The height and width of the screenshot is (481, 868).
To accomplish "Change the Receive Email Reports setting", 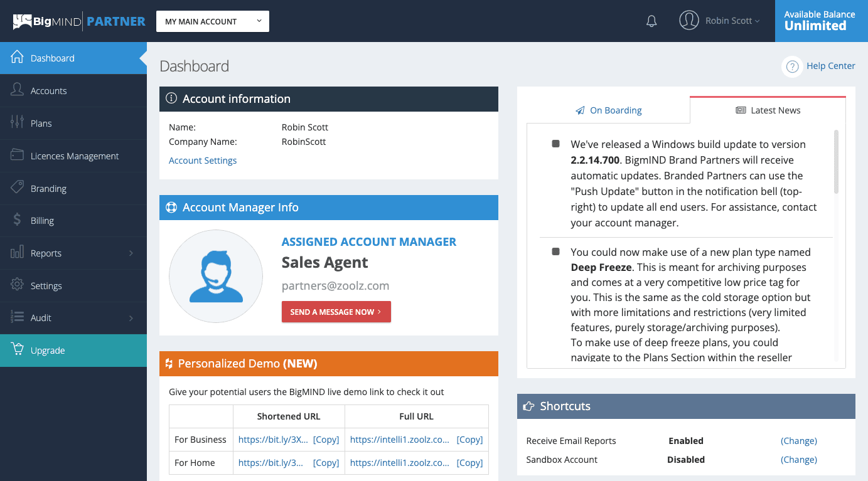I will click(798, 440).
